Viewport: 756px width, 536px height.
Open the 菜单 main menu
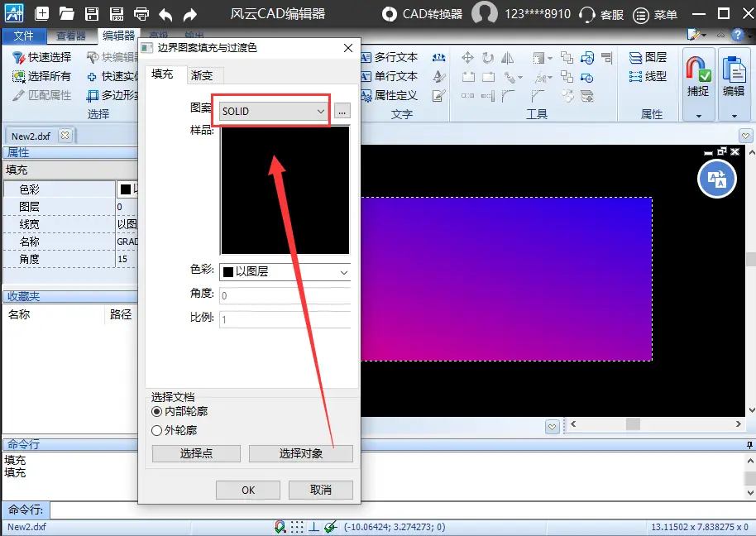655,15
